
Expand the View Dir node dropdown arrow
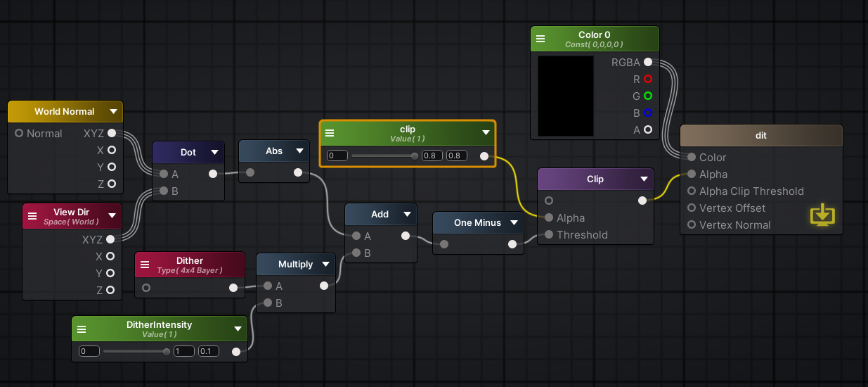coord(112,215)
